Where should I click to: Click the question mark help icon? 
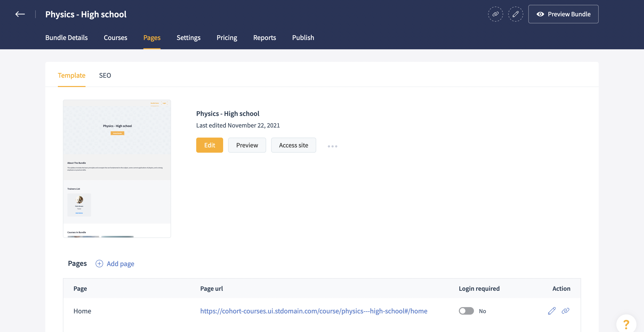626,324
